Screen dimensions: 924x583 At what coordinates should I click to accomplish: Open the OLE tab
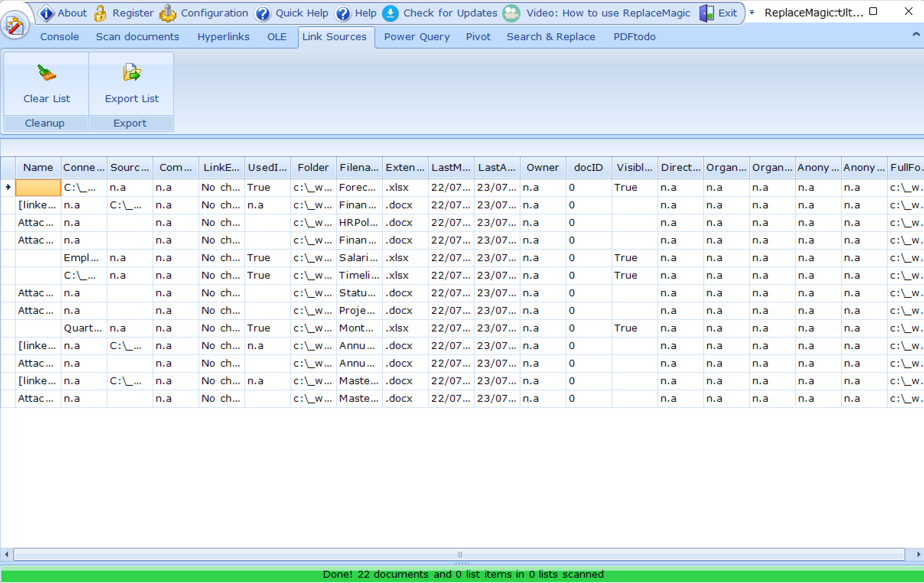(277, 37)
